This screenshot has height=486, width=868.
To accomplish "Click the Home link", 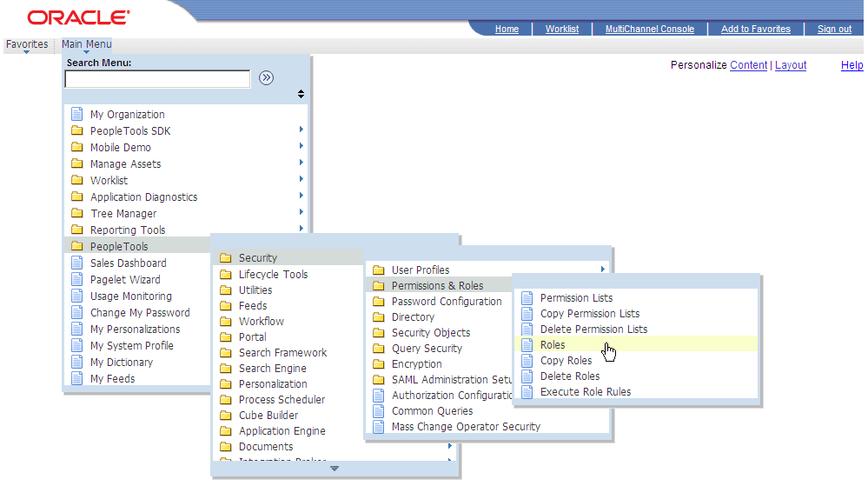I will (507, 29).
